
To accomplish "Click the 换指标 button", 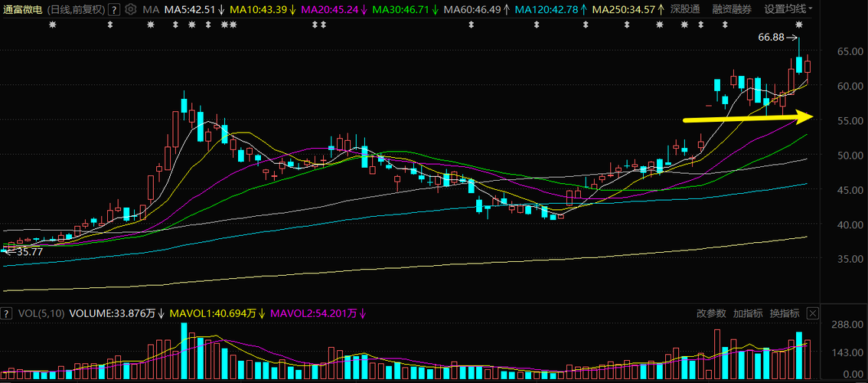I will click(785, 314).
